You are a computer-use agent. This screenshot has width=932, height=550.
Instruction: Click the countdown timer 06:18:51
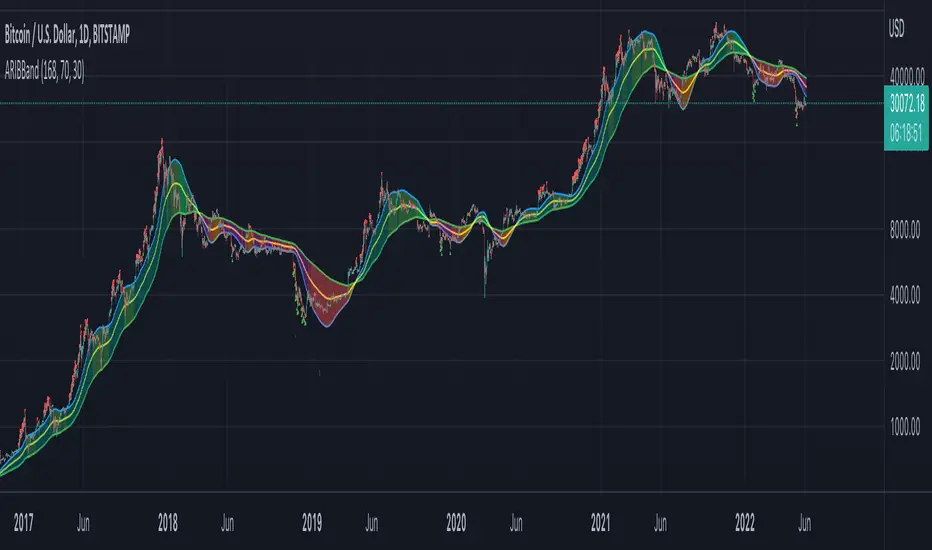click(x=906, y=133)
